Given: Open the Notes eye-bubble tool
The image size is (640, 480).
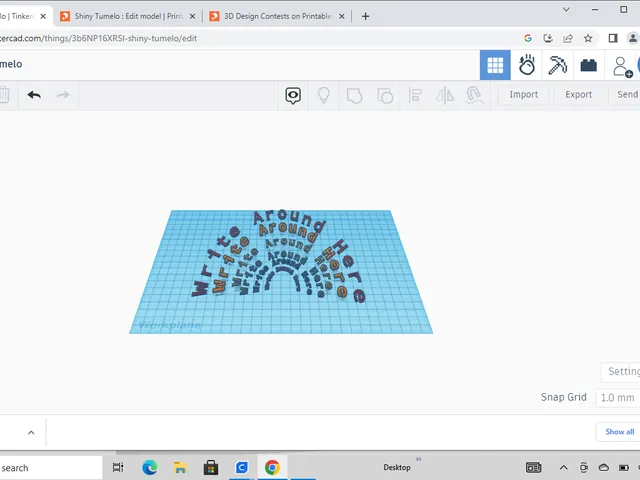Looking at the screenshot, I should pos(293,96).
